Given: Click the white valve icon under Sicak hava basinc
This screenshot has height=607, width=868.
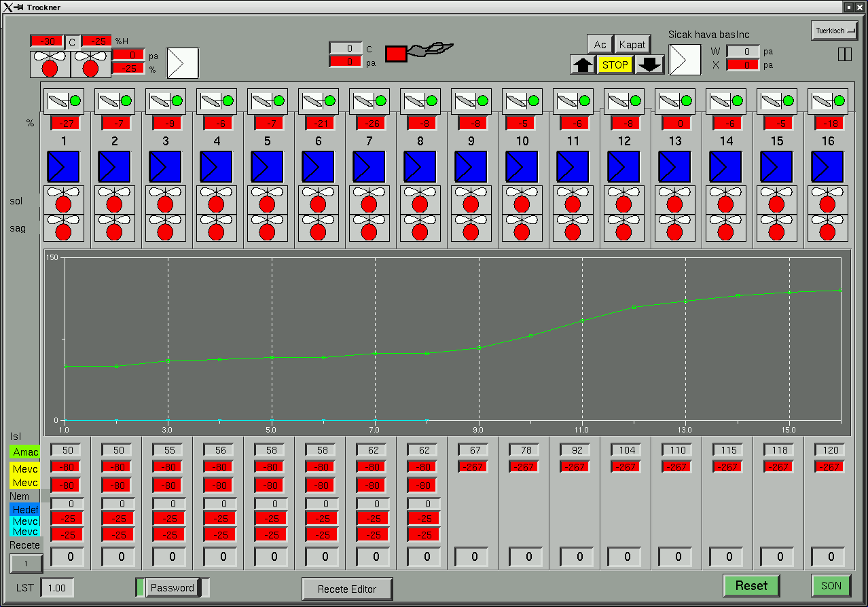Looking at the screenshot, I should [x=685, y=60].
